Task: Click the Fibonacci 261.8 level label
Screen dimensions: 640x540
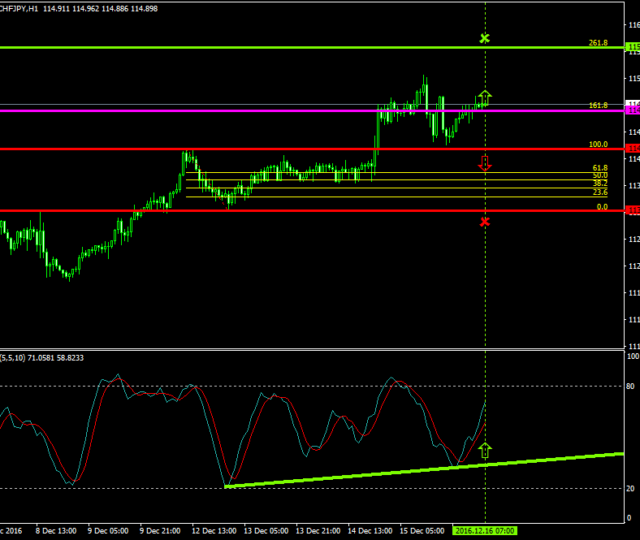Action: click(x=598, y=43)
